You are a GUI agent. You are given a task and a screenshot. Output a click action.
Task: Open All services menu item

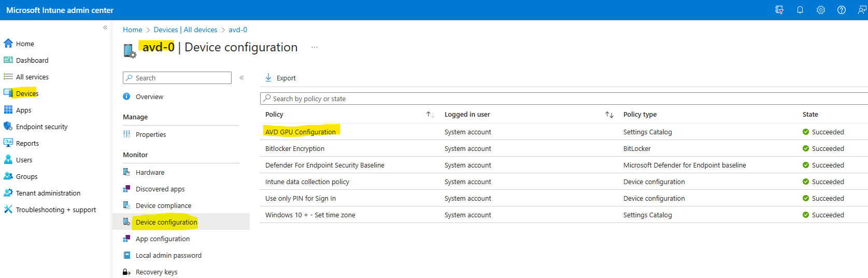(x=32, y=77)
